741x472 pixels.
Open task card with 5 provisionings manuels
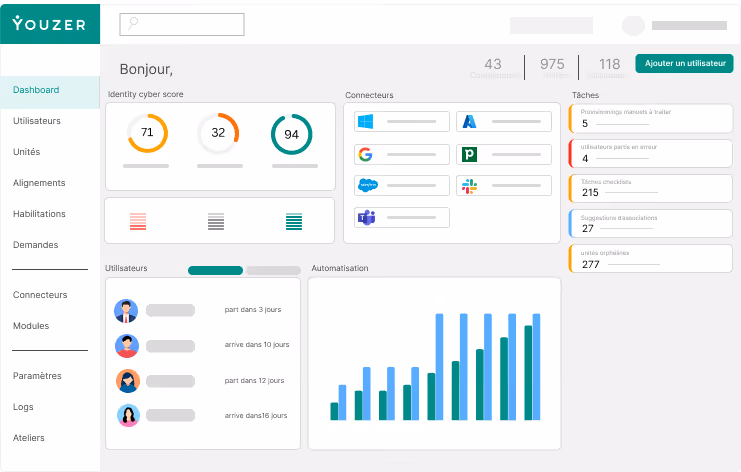(x=650, y=118)
